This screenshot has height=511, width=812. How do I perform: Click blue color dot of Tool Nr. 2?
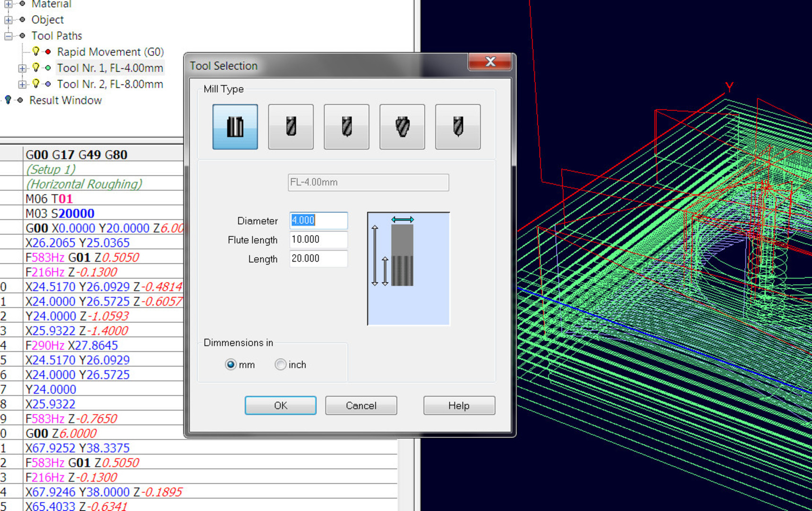(48, 84)
